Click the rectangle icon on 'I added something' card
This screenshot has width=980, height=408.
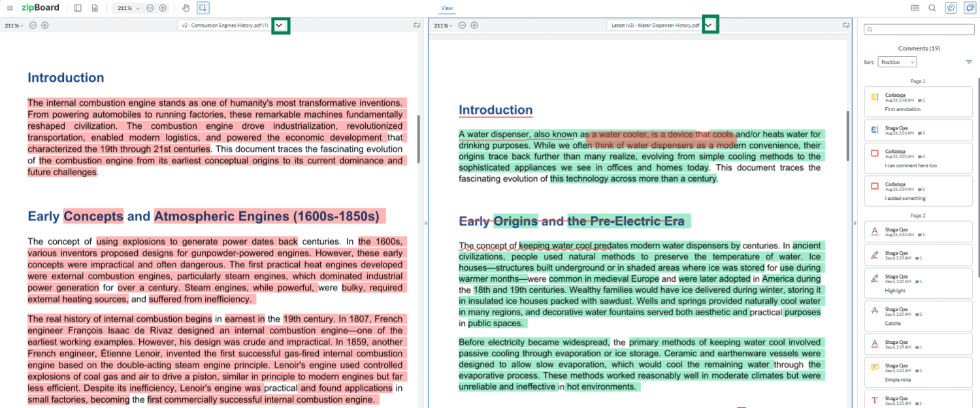[x=875, y=186]
